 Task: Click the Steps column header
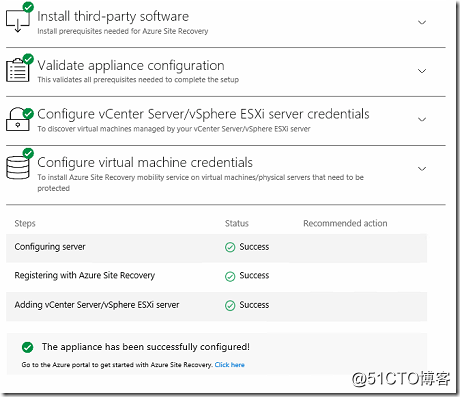pos(25,223)
